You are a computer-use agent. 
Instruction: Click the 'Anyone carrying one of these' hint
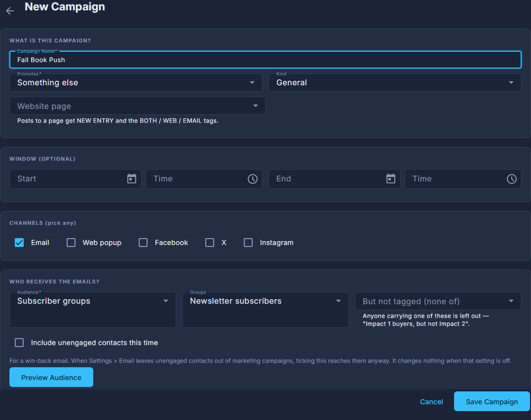click(426, 320)
